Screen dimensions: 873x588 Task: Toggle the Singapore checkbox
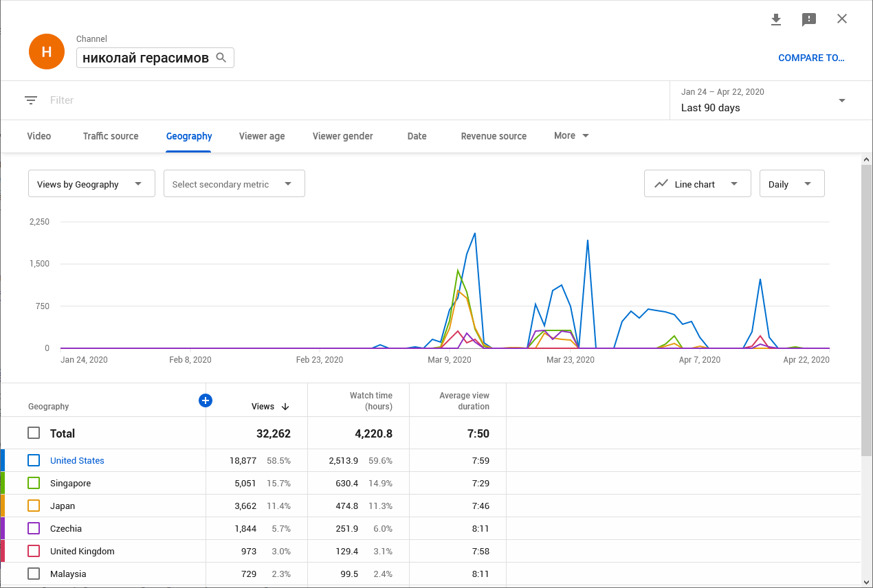34,483
